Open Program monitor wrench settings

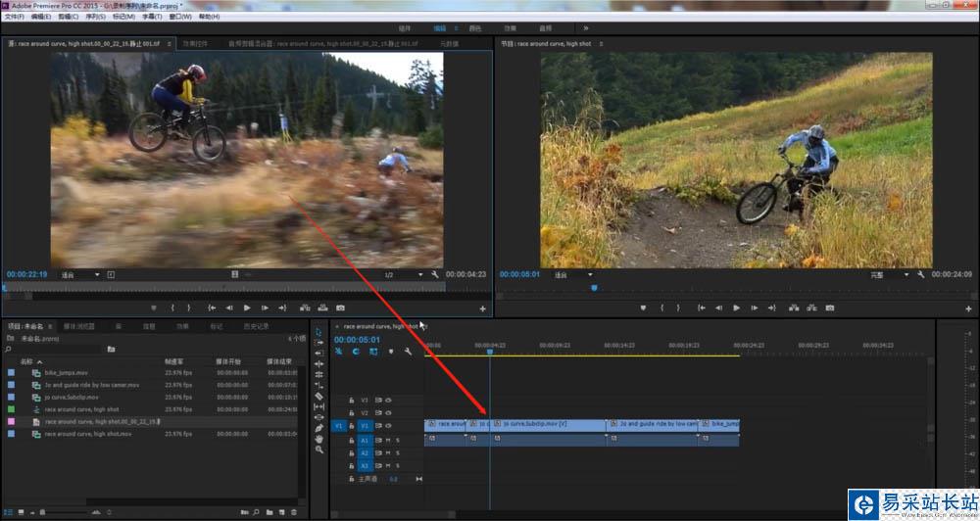[x=920, y=275]
